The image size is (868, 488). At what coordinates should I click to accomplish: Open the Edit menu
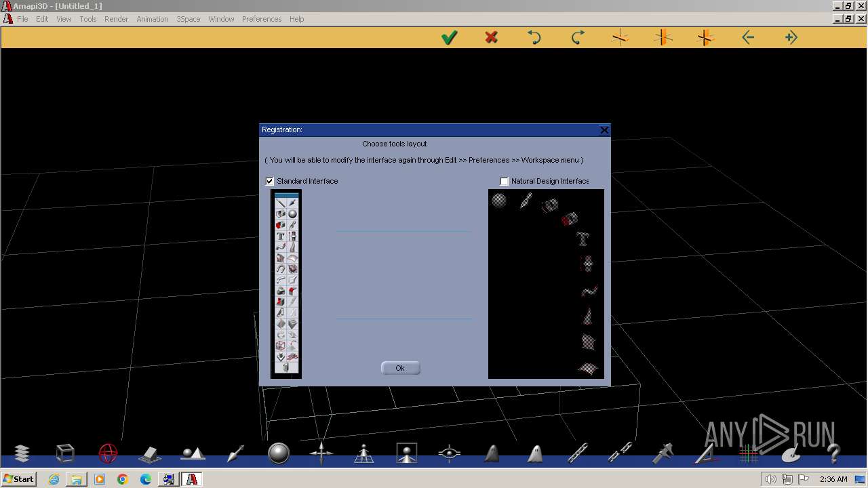(42, 19)
